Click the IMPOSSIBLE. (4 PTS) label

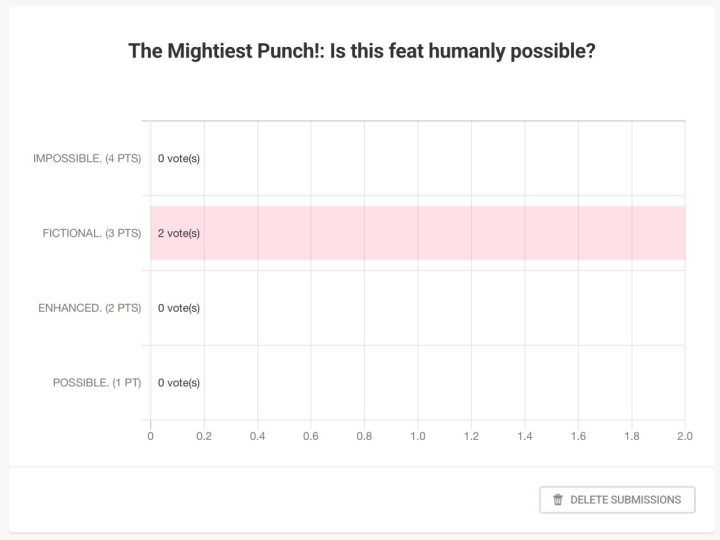(x=87, y=158)
